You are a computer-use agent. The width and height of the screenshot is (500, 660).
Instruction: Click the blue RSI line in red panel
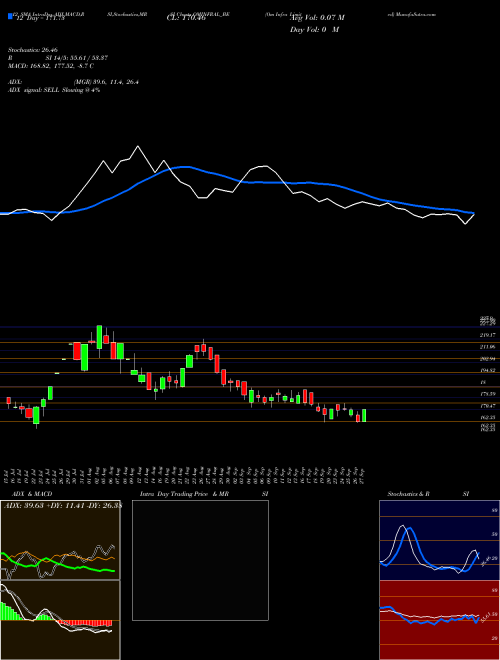tap(429, 615)
